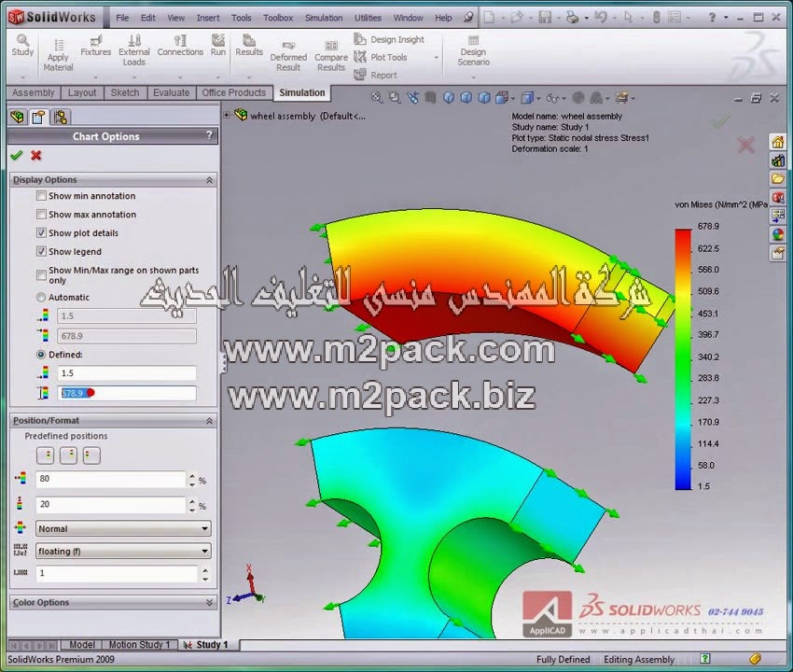Open External Loads tool

[134, 50]
